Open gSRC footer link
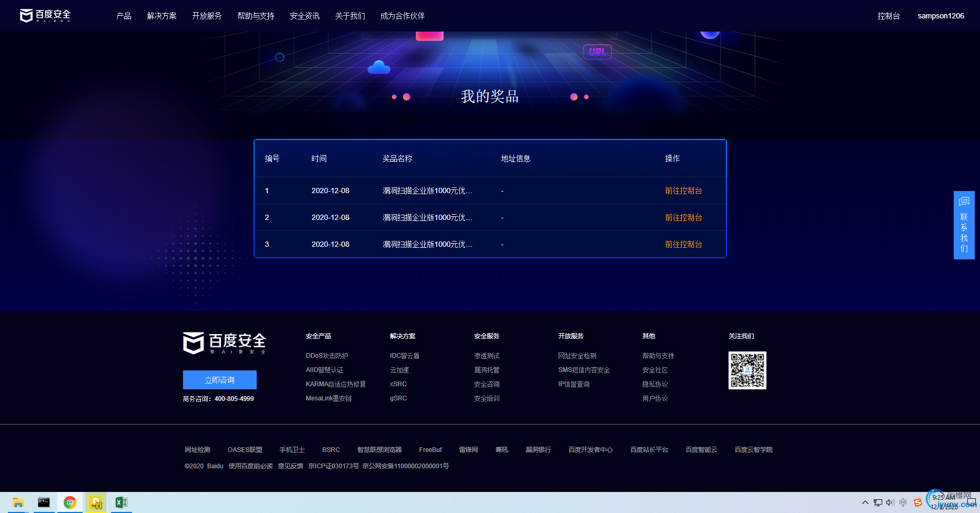The image size is (980, 513). click(398, 398)
